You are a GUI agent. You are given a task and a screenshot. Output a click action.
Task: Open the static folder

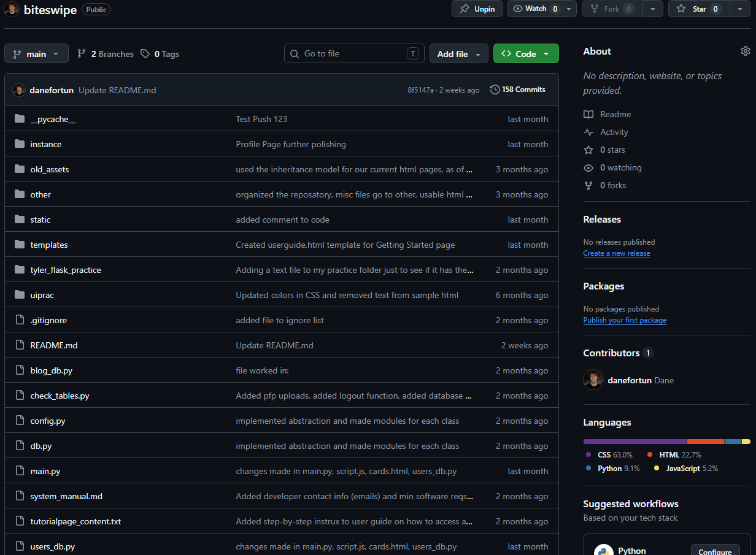click(40, 220)
